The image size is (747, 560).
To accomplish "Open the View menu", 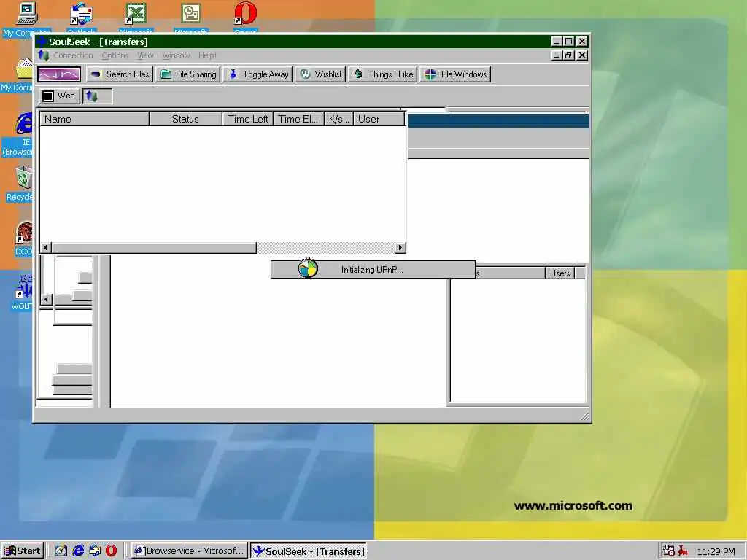I will click(x=145, y=55).
